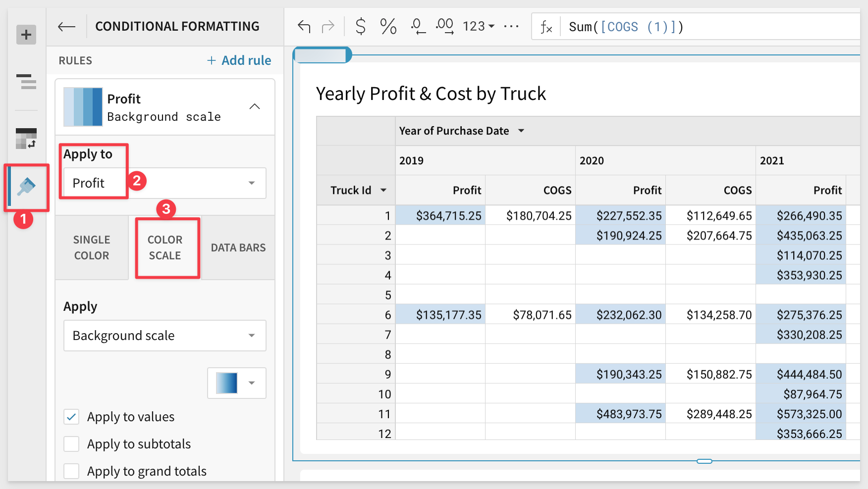Click the back arrow in Conditional Formatting header
Viewport: 868px width, 489px height.
coord(66,27)
